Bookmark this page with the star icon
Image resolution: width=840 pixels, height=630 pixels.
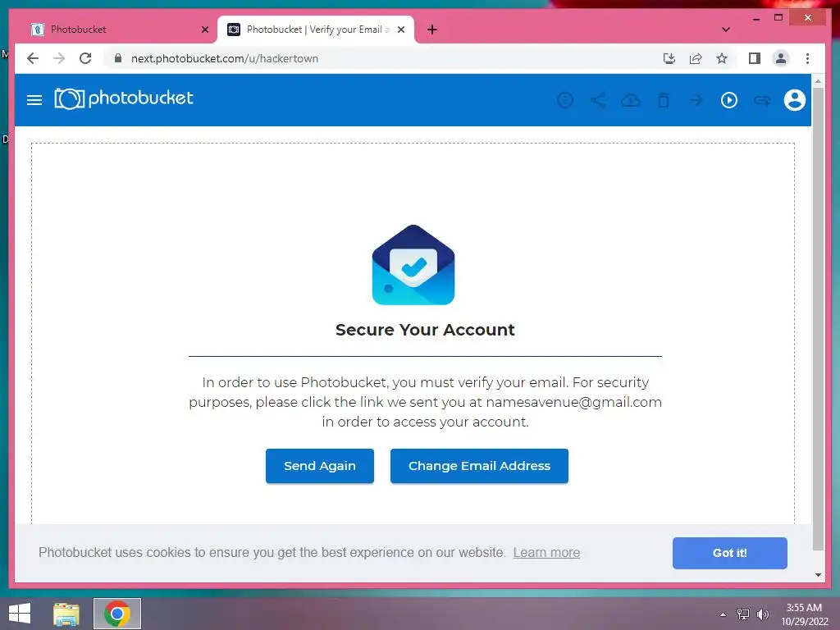722,58
